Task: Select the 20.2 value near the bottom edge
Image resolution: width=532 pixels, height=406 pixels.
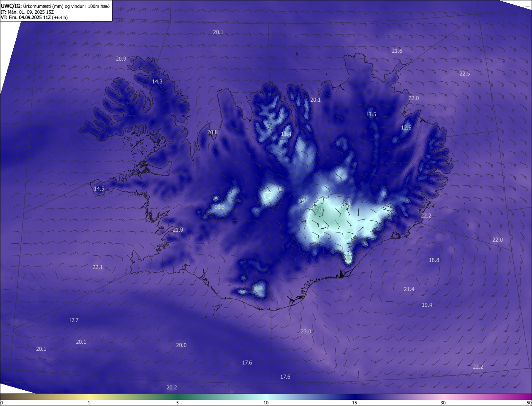Action: 172,388
